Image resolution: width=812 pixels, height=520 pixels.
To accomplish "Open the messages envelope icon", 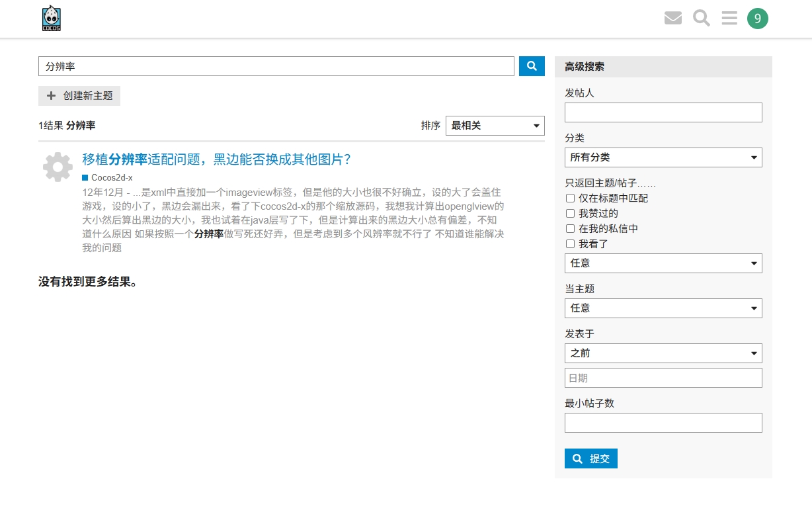I will click(x=673, y=18).
